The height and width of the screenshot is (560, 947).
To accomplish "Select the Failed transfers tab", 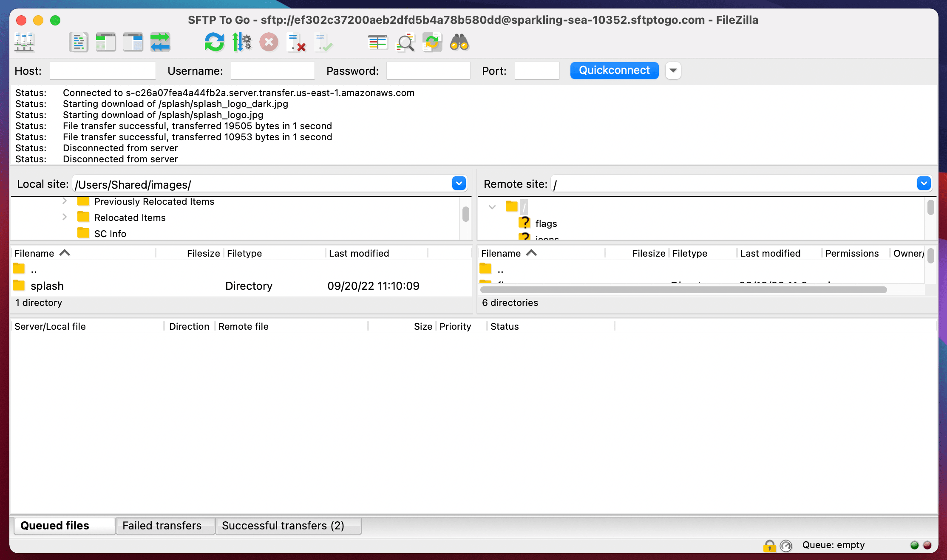I will (x=162, y=525).
